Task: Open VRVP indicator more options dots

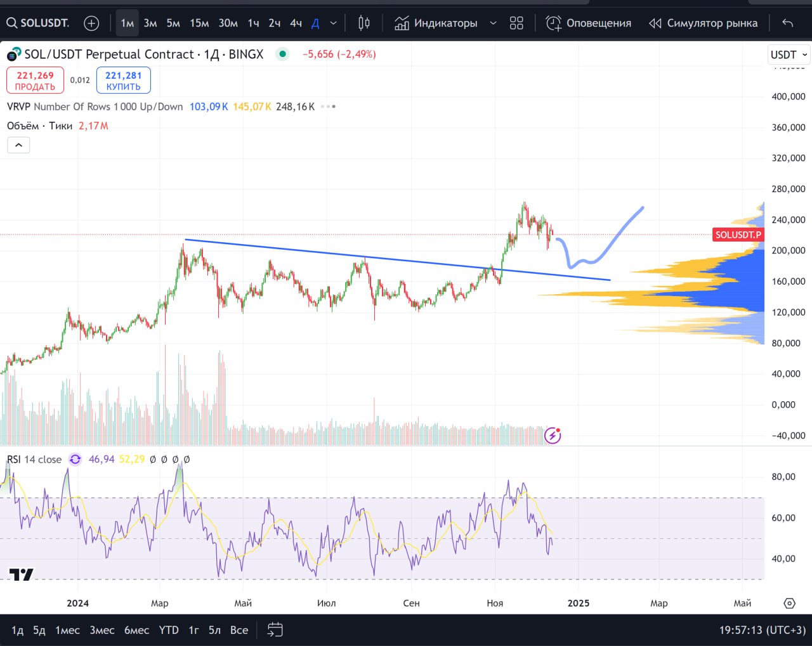Action: pyautogui.click(x=328, y=107)
